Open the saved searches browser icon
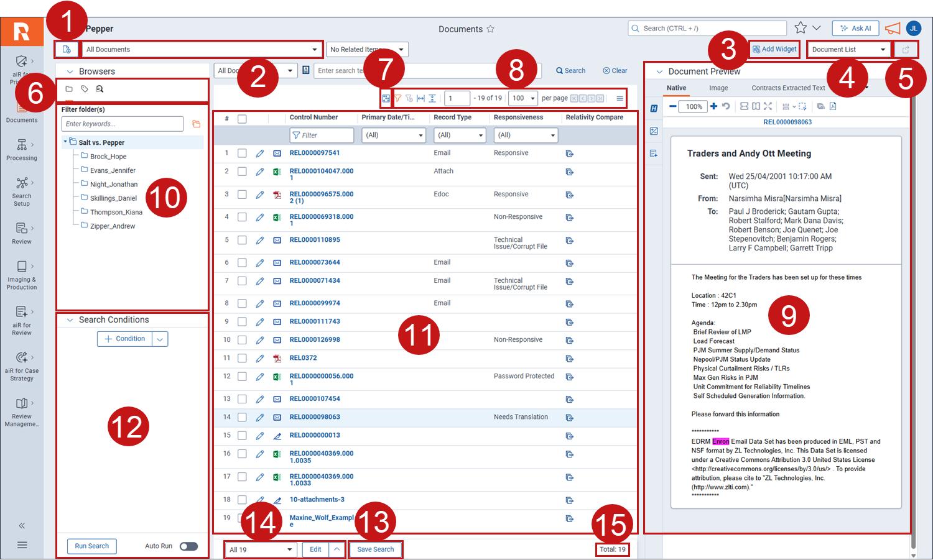The height and width of the screenshot is (560, 933). [100, 90]
